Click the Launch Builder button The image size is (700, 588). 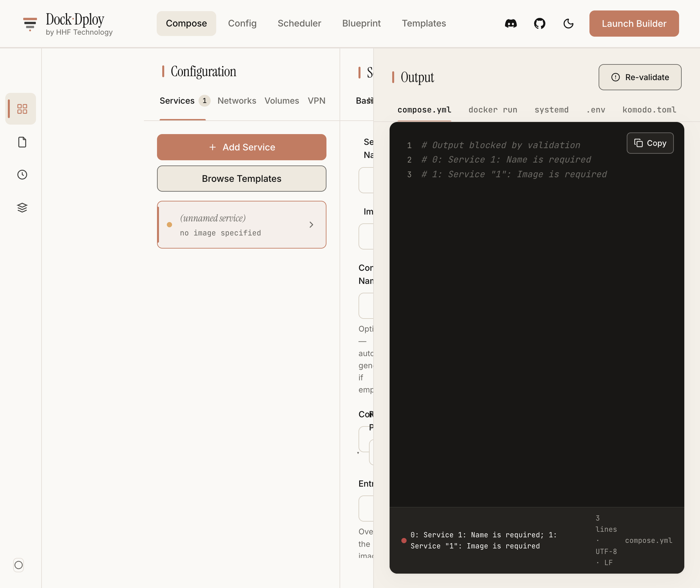point(634,24)
